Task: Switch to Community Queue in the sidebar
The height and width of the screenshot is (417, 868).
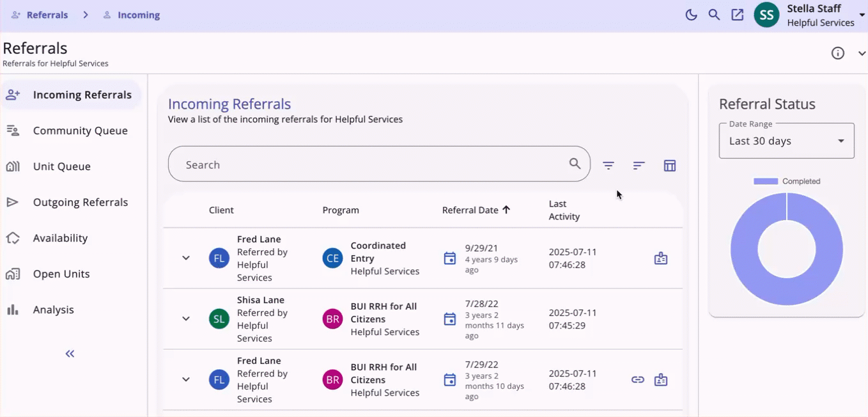Action: click(x=80, y=130)
